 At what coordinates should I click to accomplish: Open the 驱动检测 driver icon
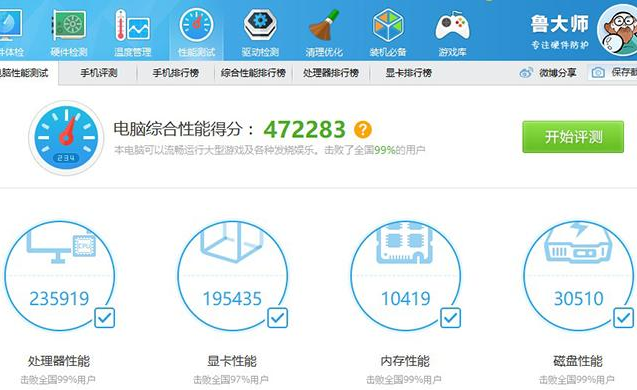click(x=260, y=25)
